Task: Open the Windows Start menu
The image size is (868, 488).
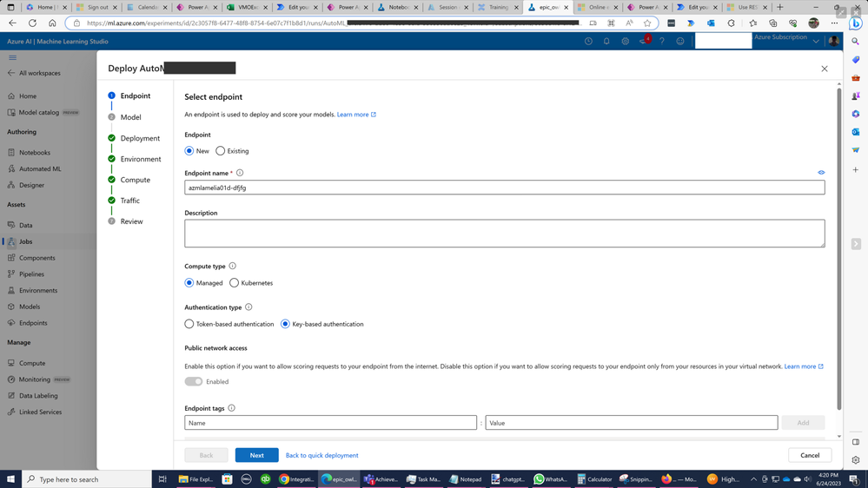Action: 10,479
